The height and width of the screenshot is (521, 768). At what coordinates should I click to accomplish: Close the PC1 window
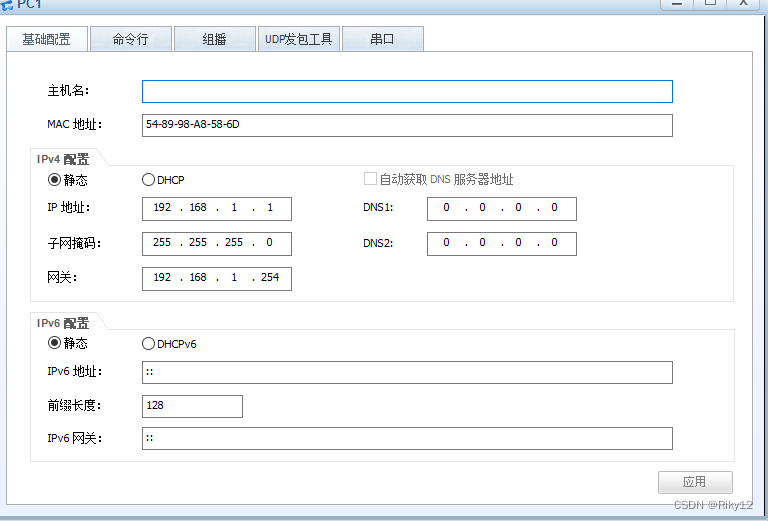coord(744,4)
